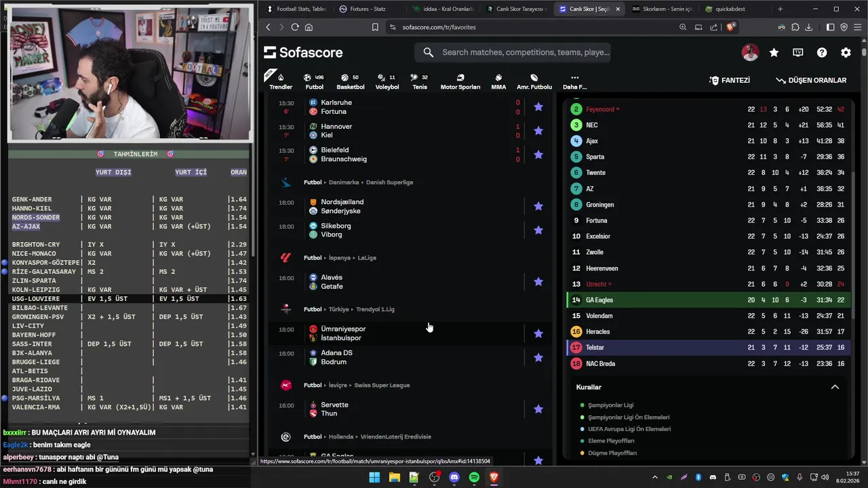Open a new browser tab
The width and height of the screenshot is (868, 488).
pos(780,9)
